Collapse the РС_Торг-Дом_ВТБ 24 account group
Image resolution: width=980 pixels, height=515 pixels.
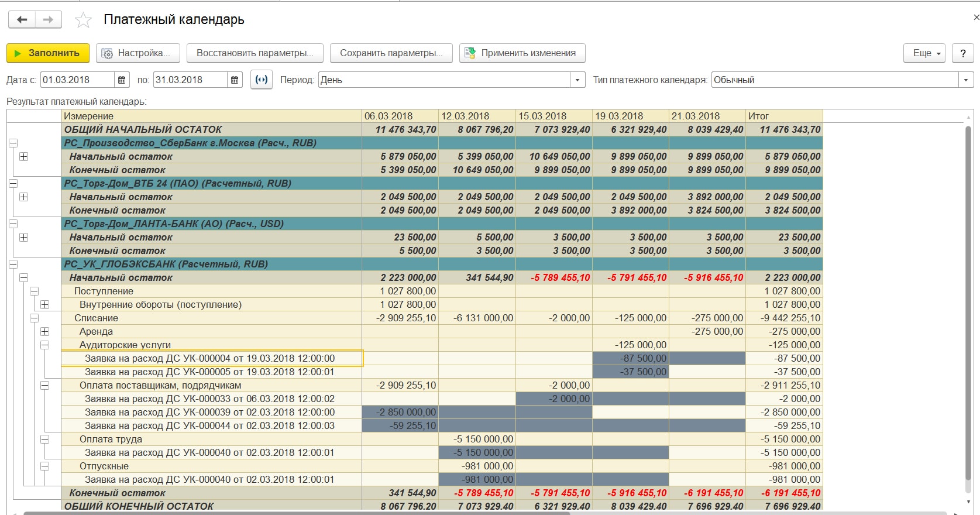tap(13, 183)
